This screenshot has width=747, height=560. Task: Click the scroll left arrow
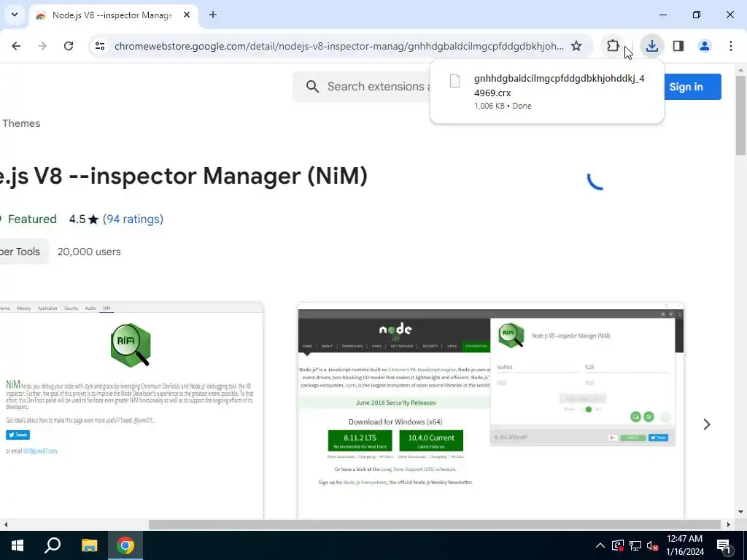6,525
